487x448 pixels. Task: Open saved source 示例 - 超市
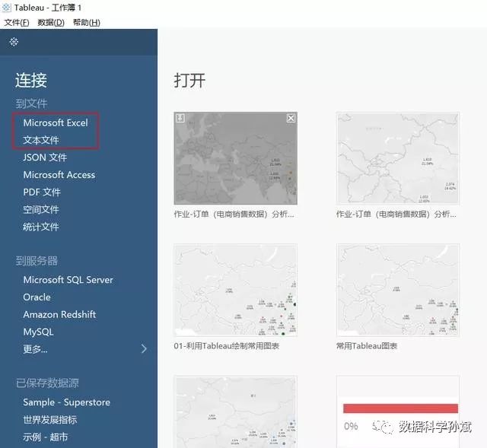tap(46, 437)
